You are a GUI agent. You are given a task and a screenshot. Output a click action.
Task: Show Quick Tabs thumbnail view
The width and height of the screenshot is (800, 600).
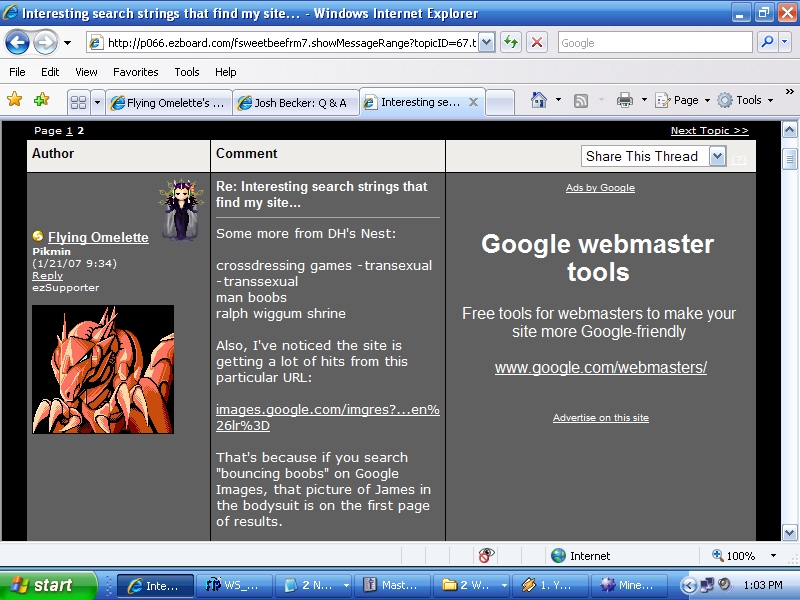[x=79, y=103]
